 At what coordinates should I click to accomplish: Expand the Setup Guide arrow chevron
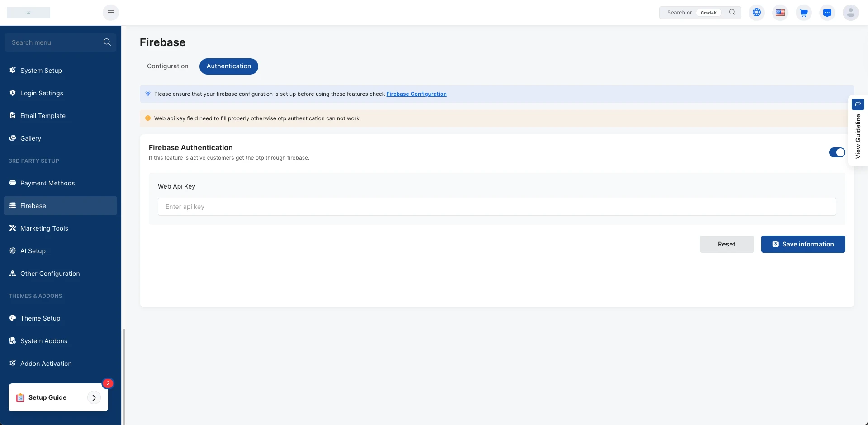point(94,398)
